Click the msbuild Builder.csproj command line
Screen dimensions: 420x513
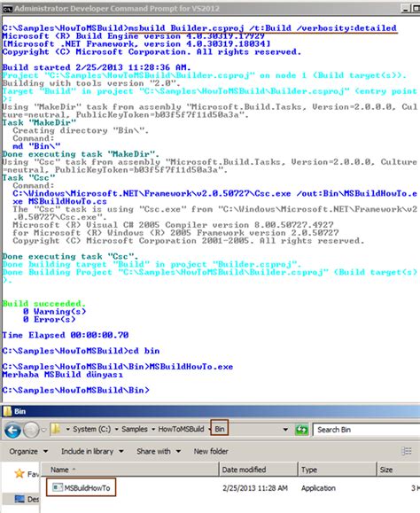pyautogui.click(x=199, y=28)
